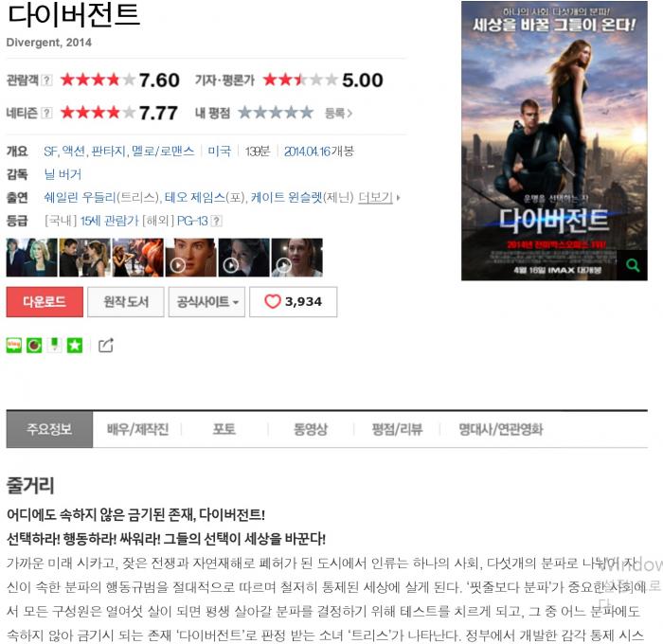Click the 원작도서 button
Viewport: 663px width, 644px height.
click(x=126, y=302)
